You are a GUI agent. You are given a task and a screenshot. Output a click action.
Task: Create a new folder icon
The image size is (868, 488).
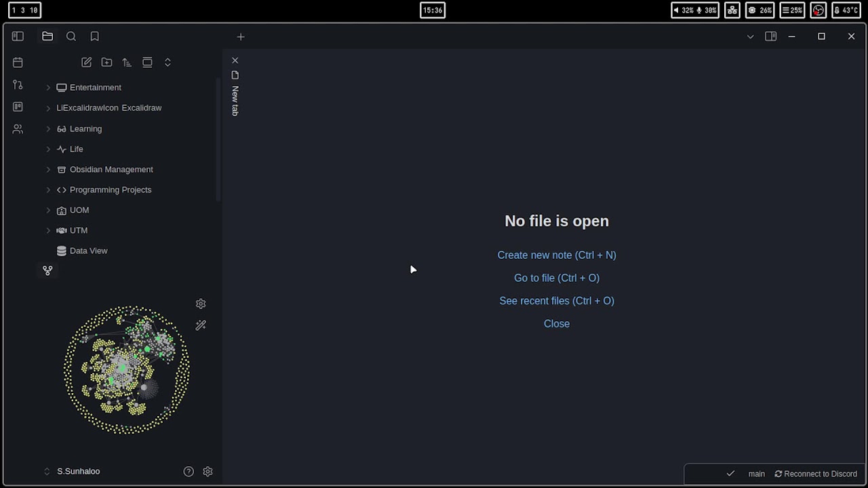coord(106,62)
